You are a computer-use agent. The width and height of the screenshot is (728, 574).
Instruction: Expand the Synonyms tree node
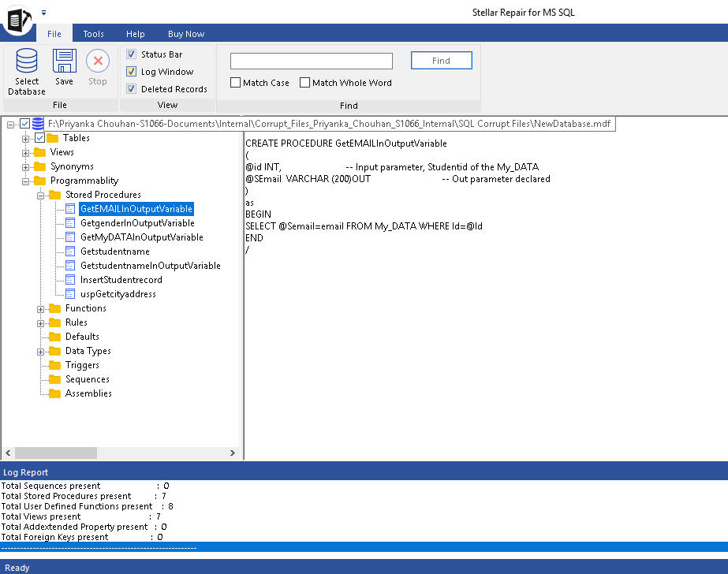point(25,167)
